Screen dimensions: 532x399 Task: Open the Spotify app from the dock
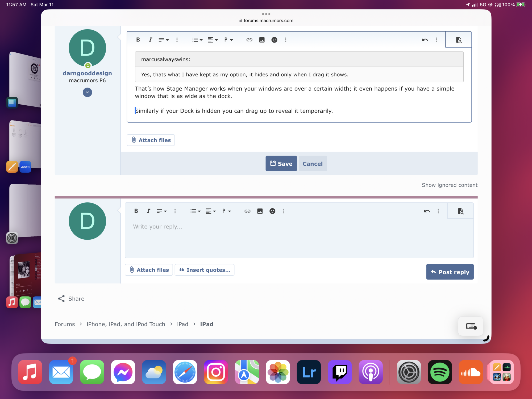[440, 372]
